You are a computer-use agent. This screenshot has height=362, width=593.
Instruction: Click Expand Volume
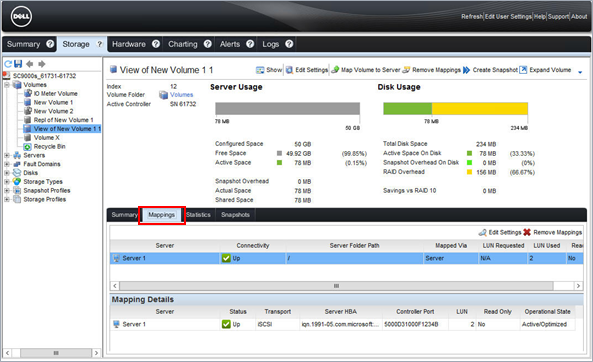click(545, 70)
